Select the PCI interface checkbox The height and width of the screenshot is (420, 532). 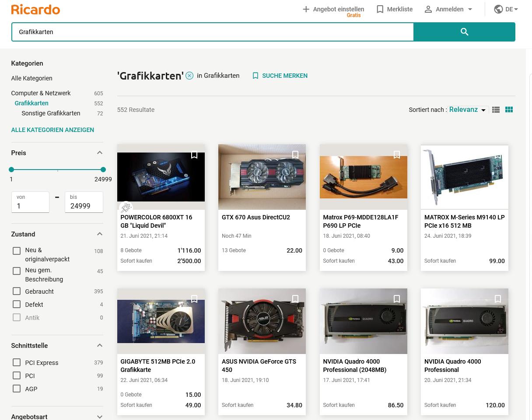pos(17,375)
